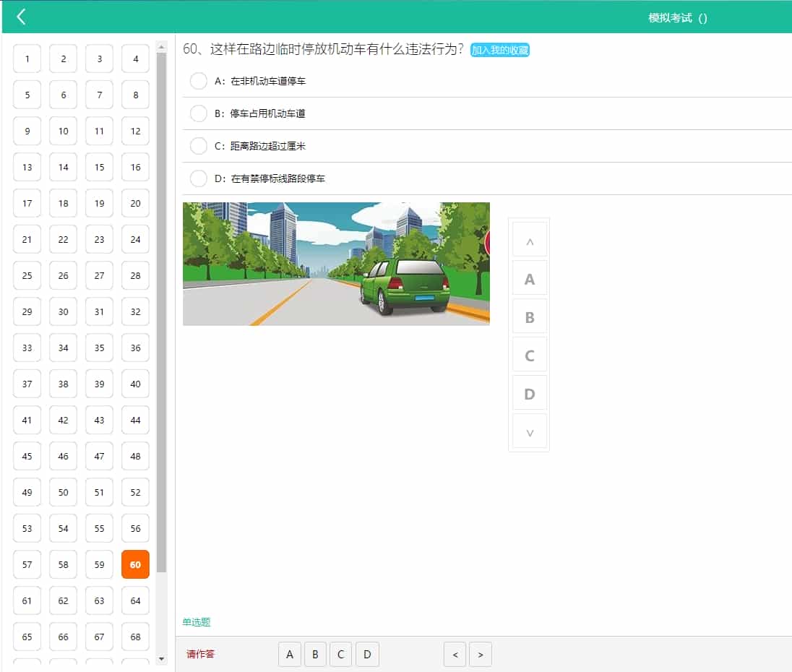Jump to question number 1
Viewport: 792px width, 672px height.
click(x=27, y=59)
